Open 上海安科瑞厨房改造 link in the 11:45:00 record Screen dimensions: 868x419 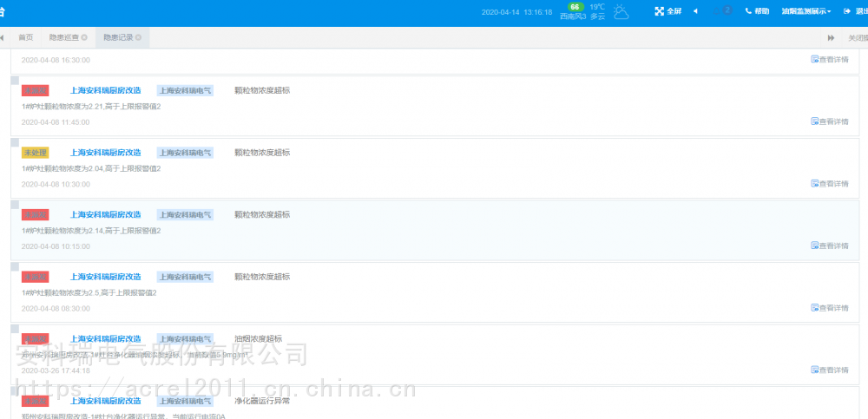105,91
